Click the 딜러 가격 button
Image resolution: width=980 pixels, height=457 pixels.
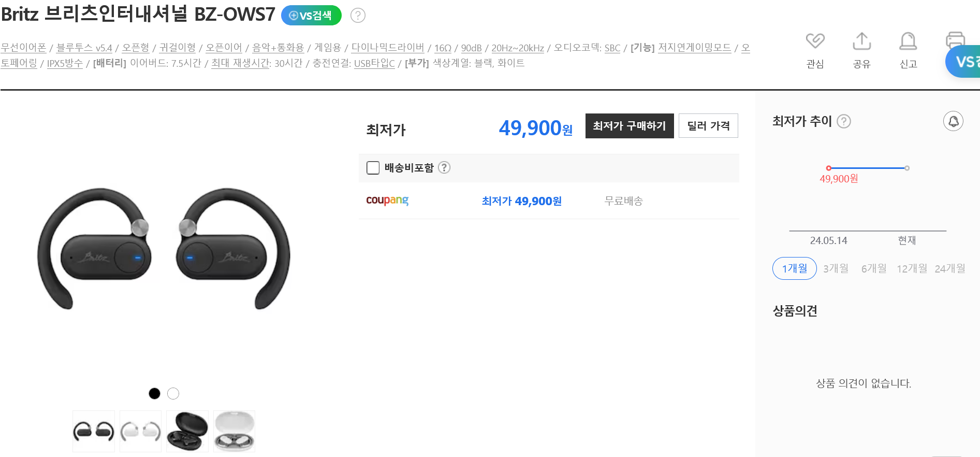coord(708,126)
